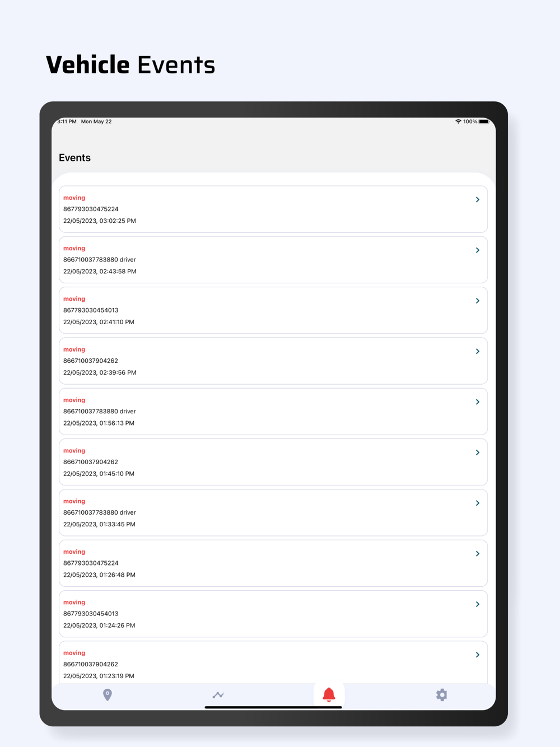Click the 3:11 PM clock in status bar

(x=67, y=122)
